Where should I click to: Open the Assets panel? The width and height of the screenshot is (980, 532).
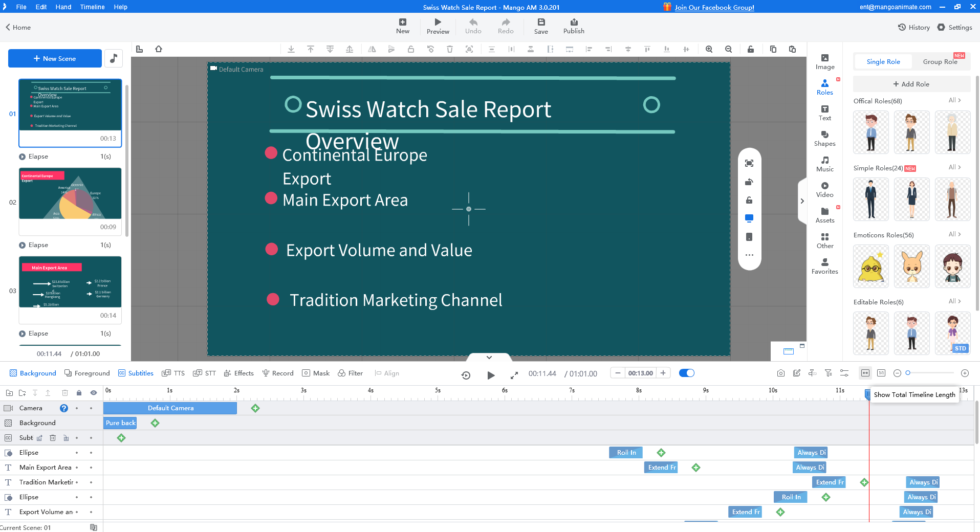pos(824,215)
